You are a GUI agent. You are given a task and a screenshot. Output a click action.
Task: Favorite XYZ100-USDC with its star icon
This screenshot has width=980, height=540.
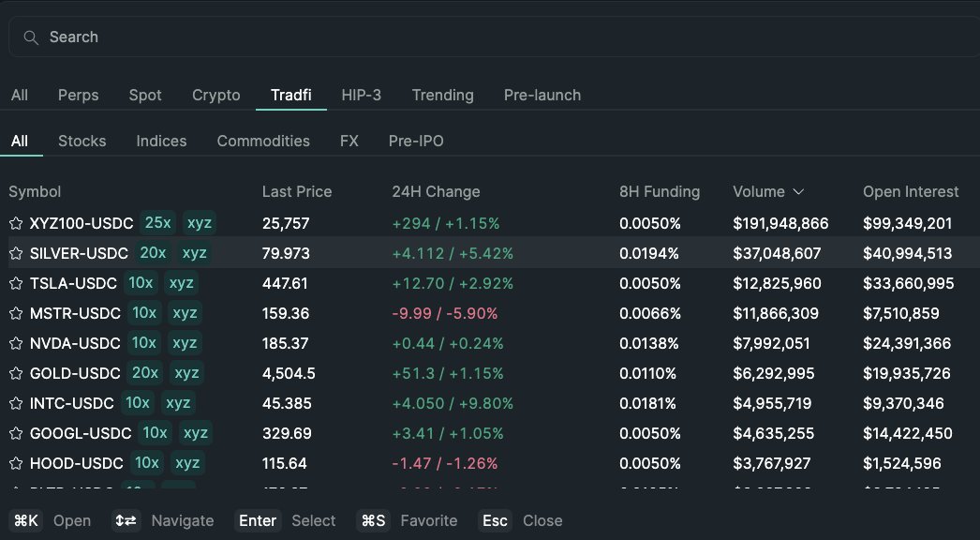click(16, 223)
